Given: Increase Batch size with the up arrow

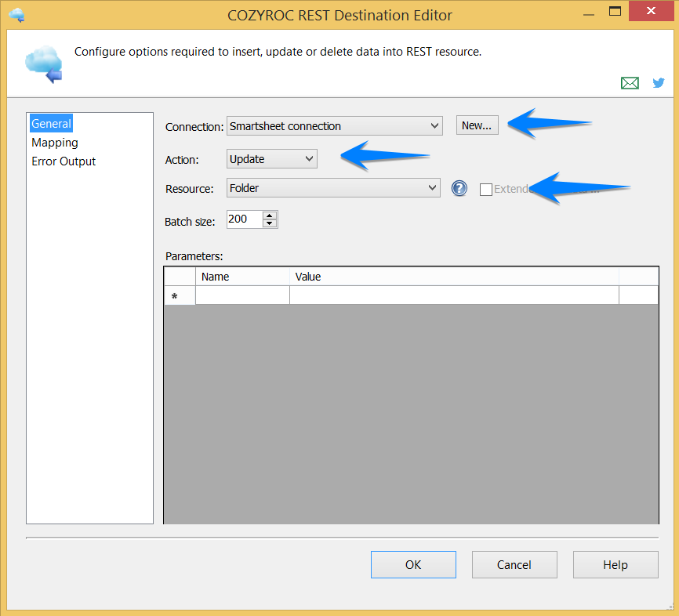Looking at the screenshot, I should [270, 216].
